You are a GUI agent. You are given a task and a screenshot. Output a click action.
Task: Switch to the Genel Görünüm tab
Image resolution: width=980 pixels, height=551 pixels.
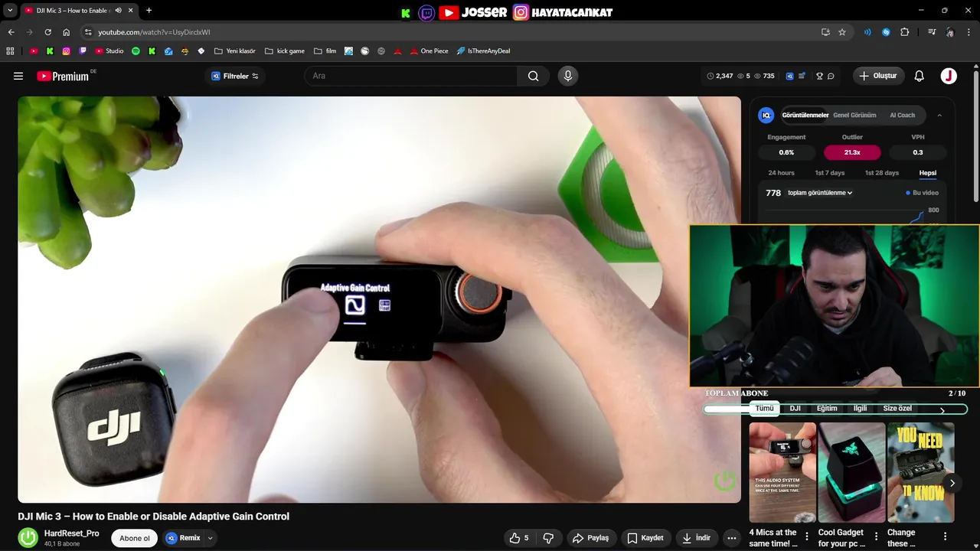(x=854, y=116)
